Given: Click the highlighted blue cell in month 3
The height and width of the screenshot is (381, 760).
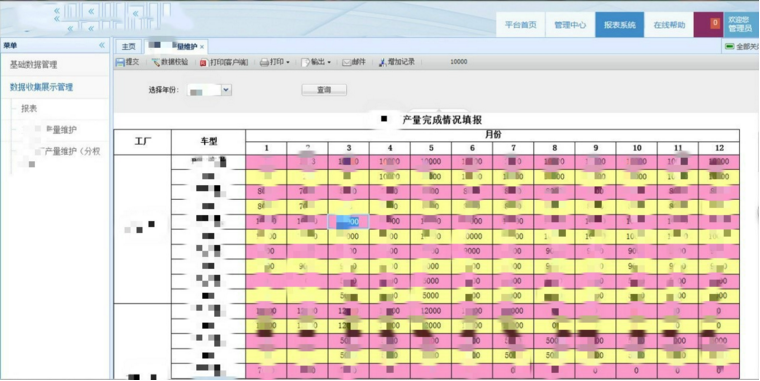Looking at the screenshot, I should pos(348,222).
